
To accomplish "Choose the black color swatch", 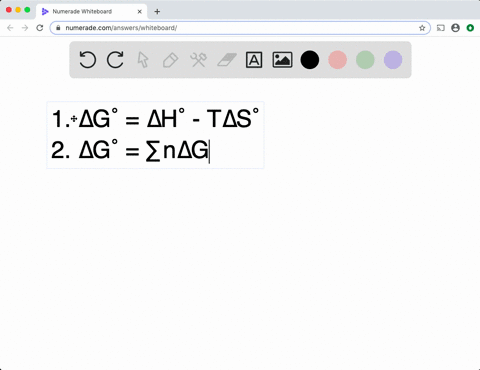I will (310, 60).
